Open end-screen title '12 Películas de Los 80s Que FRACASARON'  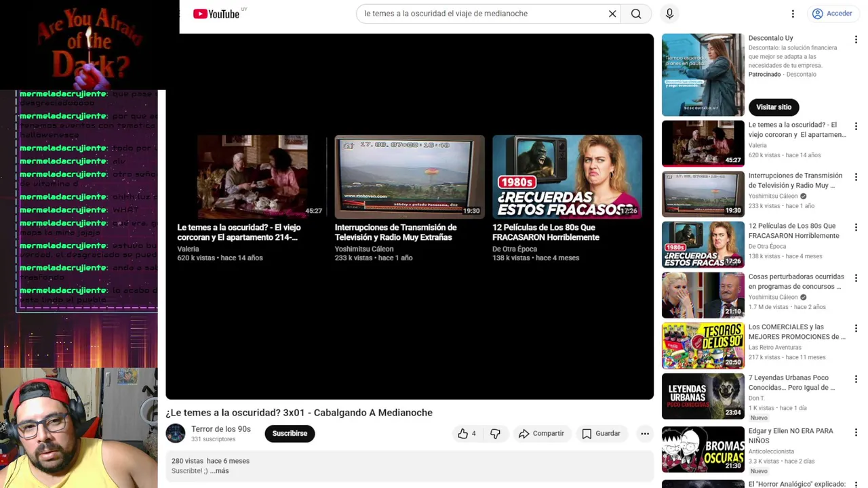[x=546, y=232]
